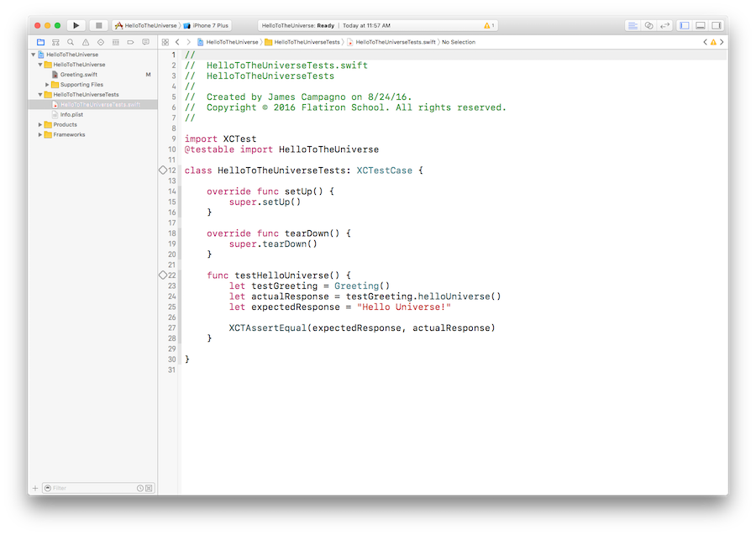The height and width of the screenshot is (535, 756).
Task: Collapse the HelloToTheUniverse group folder
Action: [x=40, y=65]
